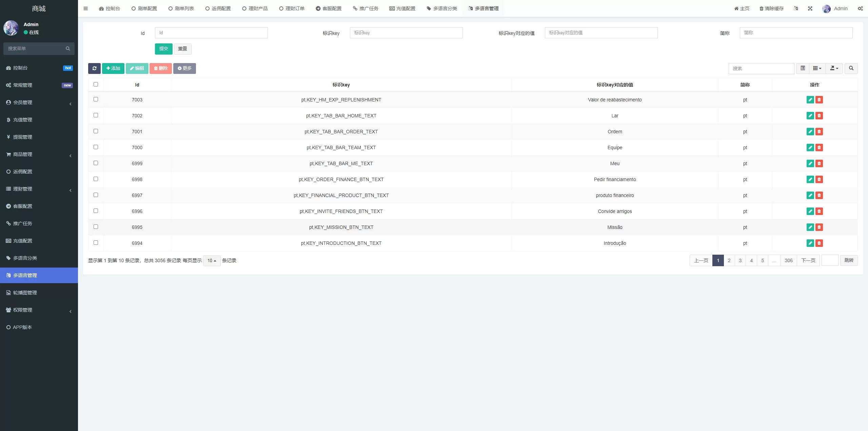Click the search magnifier beside the search box
This screenshot has width=868, height=431.
click(x=851, y=68)
